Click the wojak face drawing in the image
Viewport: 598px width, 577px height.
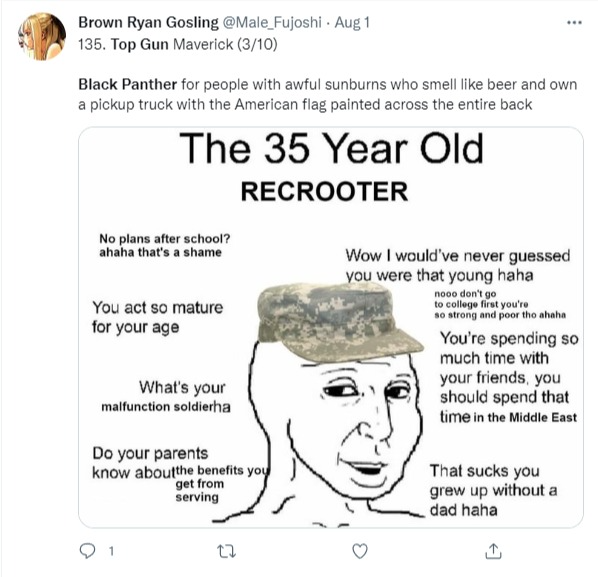(x=336, y=431)
